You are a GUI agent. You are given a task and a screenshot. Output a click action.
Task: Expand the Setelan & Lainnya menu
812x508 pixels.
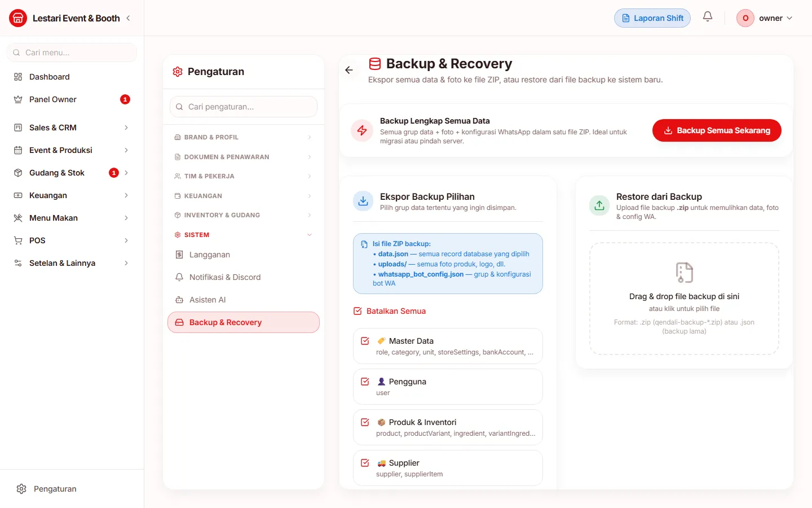click(72, 263)
